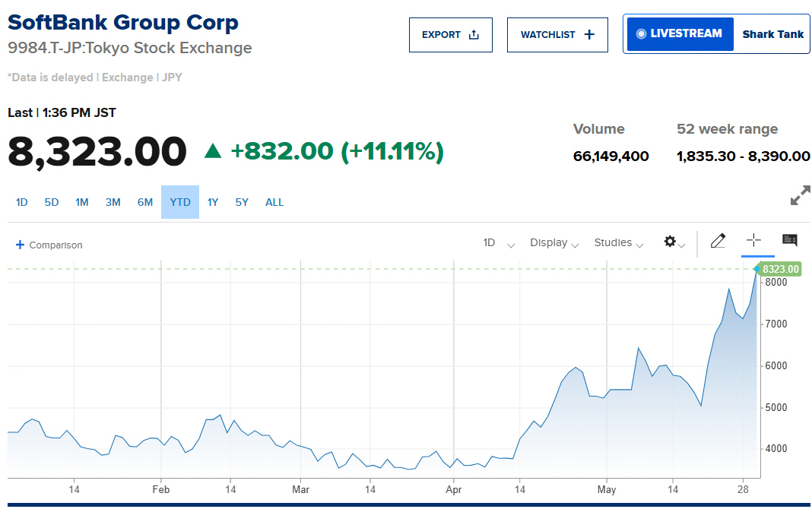Click the 4000 axis label

click(776, 449)
